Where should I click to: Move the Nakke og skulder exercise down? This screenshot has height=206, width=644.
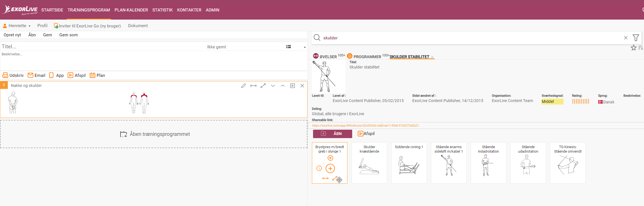click(273, 86)
